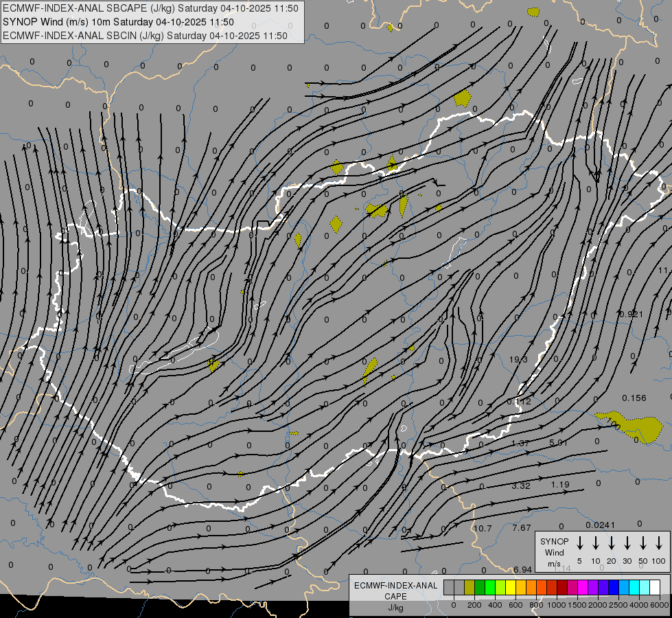
Task: Click the 1.19 data value
Action: pos(559,485)
